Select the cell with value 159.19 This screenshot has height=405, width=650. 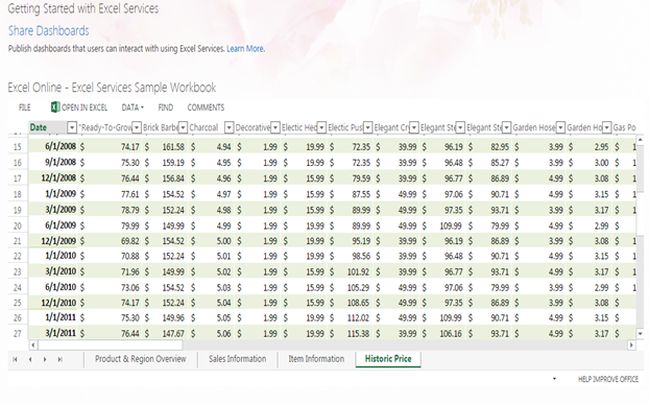165,162
